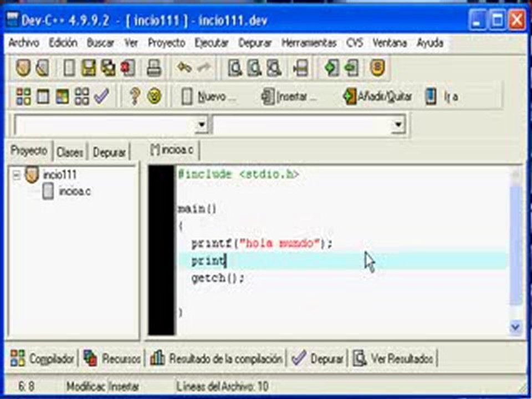532x399 pixels.
Task: Open the Archivo menu
Action: click(24, 43)
